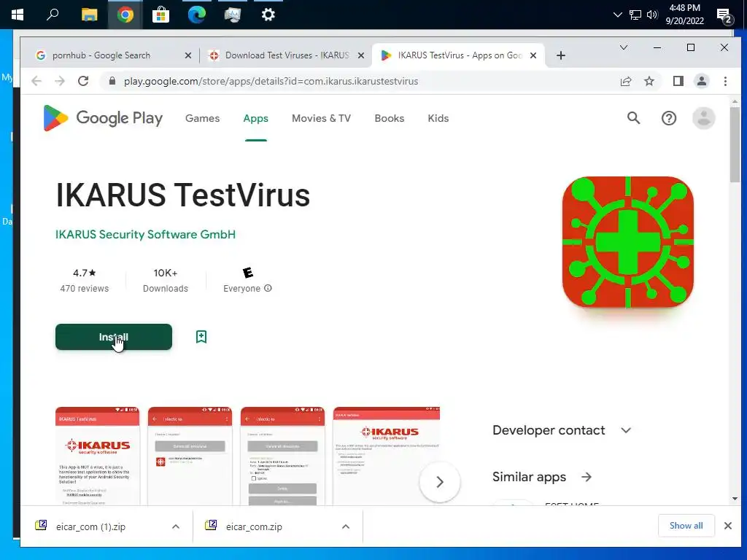747x560 pixels.
Task: Open eicar_com (1).zip download
Action: pyautogui.click(x=90, y=526)
